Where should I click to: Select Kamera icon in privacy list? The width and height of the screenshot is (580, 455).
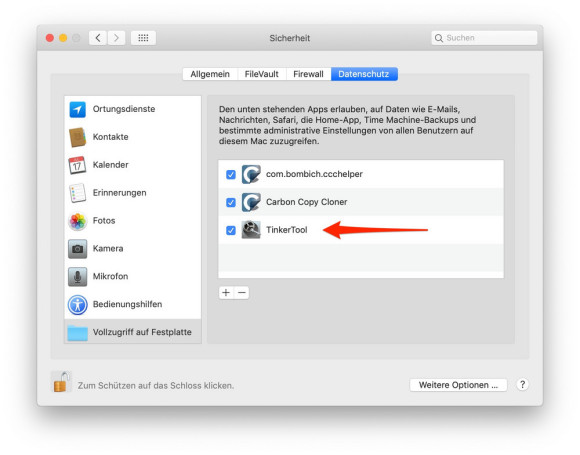[77, 249]
